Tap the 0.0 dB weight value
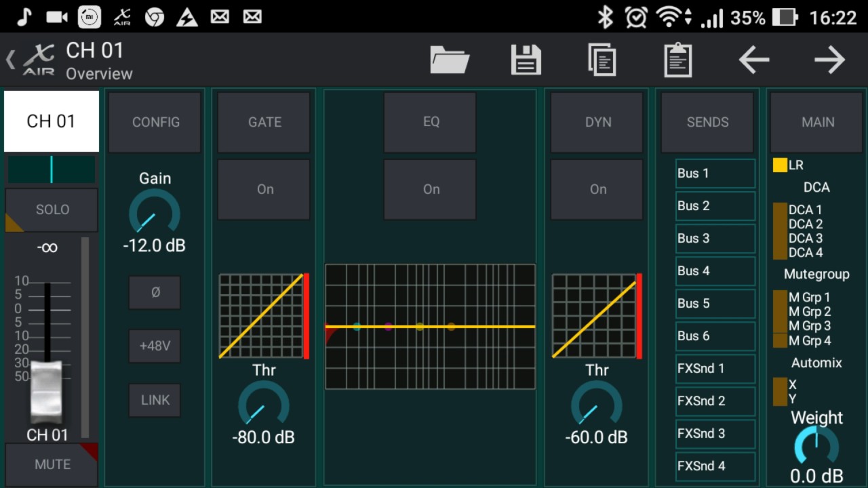 point(816,476)
